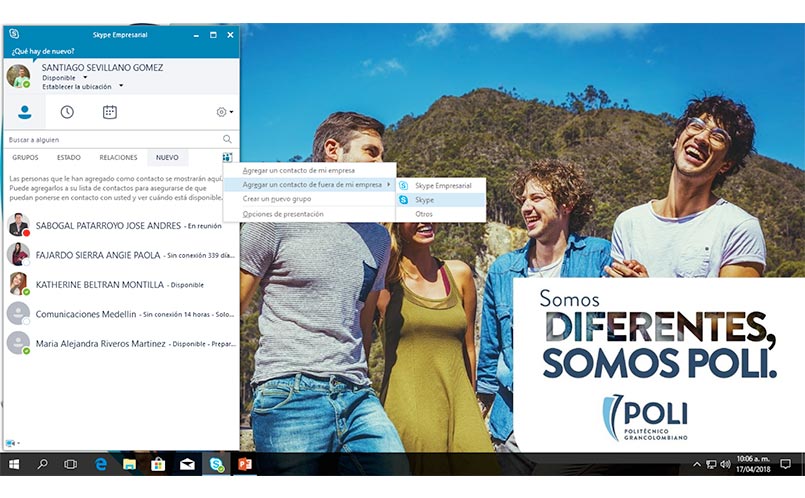Choose Crear un nuevo grupo
Viewport: 805px width, 498px height.
click(x=276, y=199)
